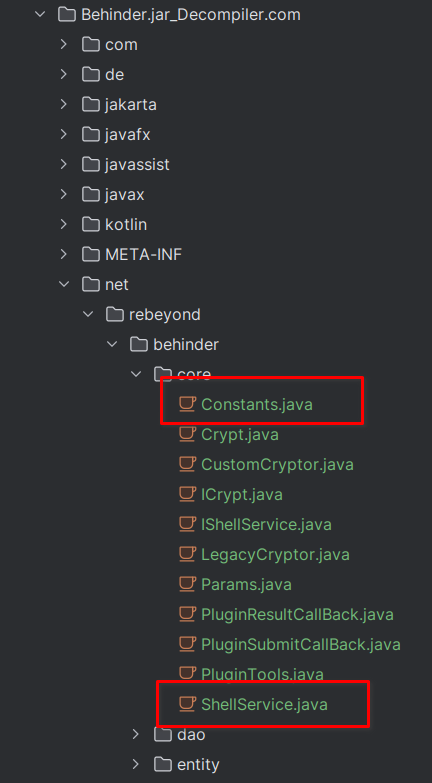The height and width of the screenshot is (783, 432).
Task: Click the javassist folder icon
Action: (90, 164)
